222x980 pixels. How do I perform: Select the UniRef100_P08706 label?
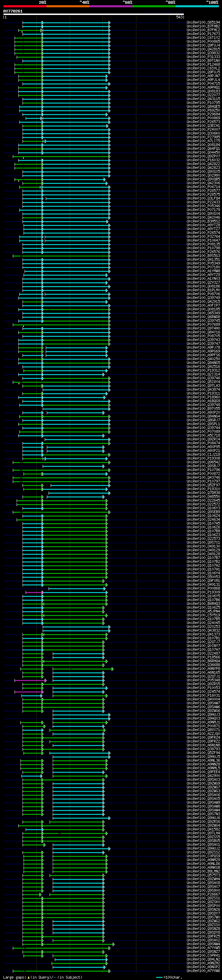(x=203, y=294)
